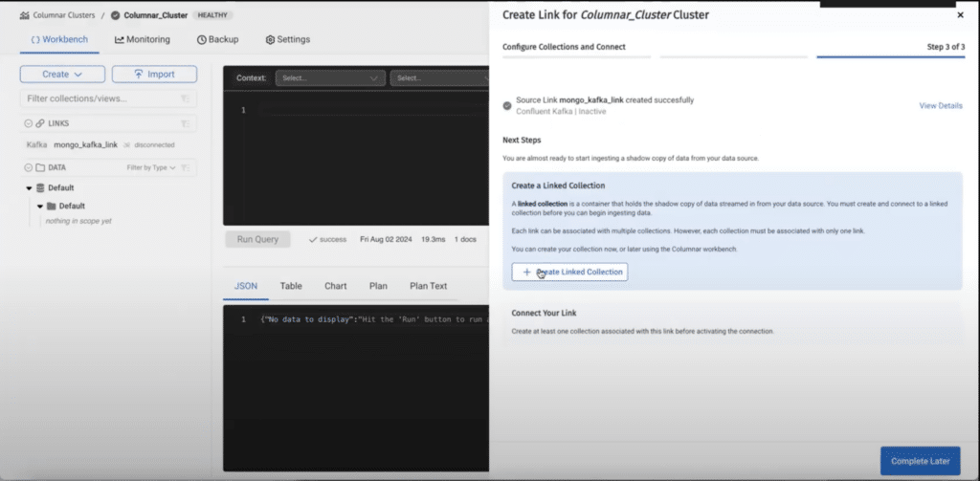This screenshot has width=980, height=481.
Task: Collapse the DATA section
Action: (x=27, y=167)
